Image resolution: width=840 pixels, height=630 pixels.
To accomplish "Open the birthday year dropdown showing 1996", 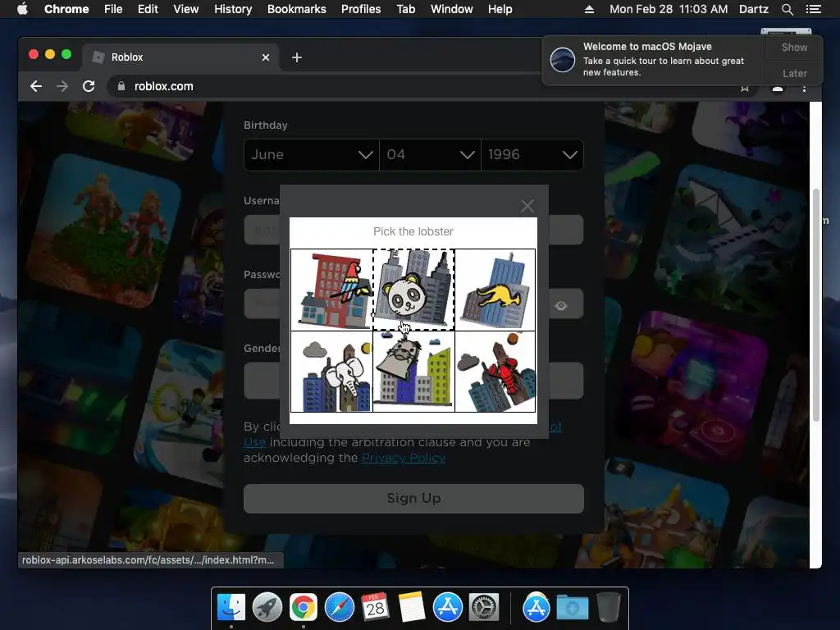I will coord(532,155).
